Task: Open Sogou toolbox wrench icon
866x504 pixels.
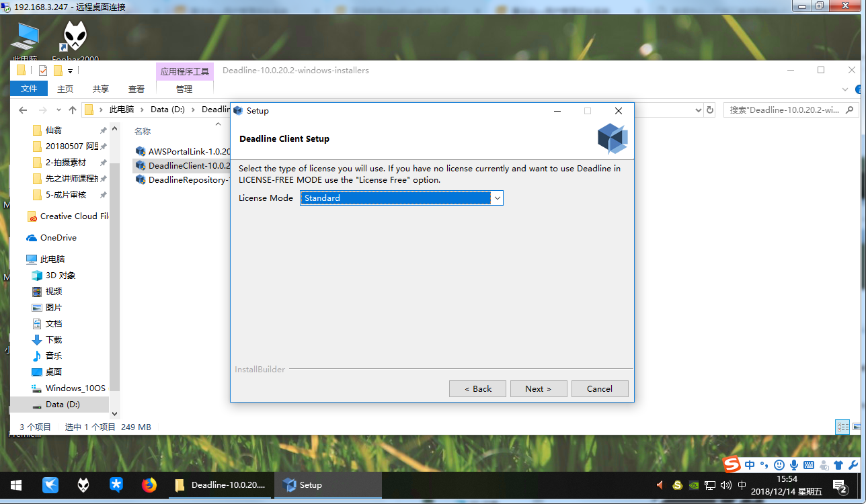Action: tap(853, 464)
